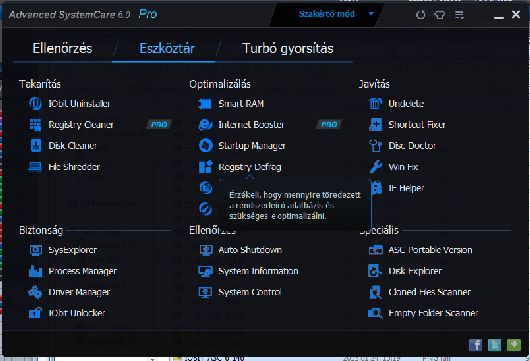The height and width of the screenshot is (361, 530).
Task: Switch to the Ellenőrzés tab
Action: coord(63,48)
